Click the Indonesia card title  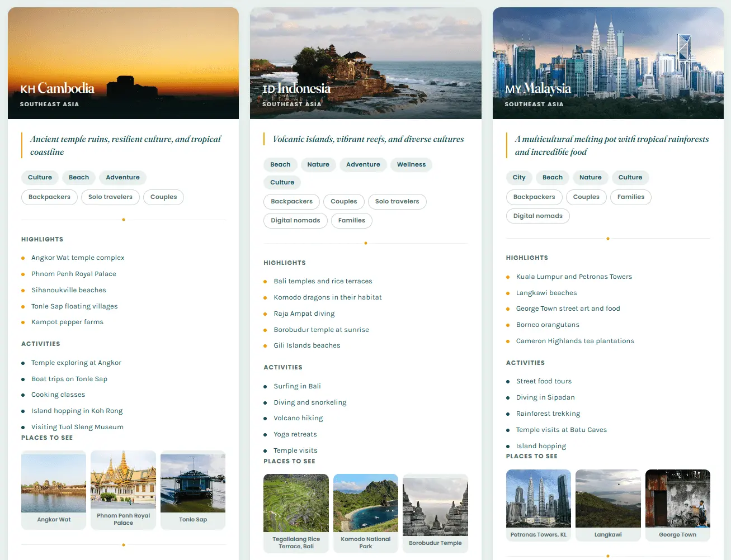297,88
